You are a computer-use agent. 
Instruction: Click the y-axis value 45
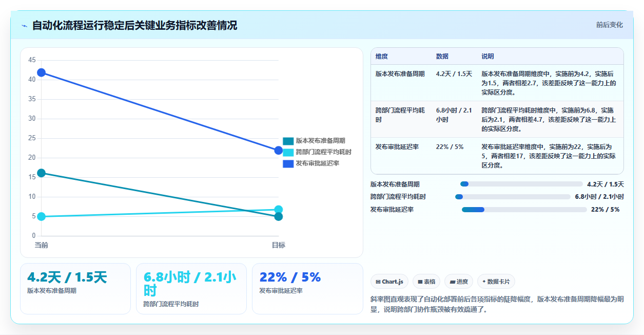point(32,60)
